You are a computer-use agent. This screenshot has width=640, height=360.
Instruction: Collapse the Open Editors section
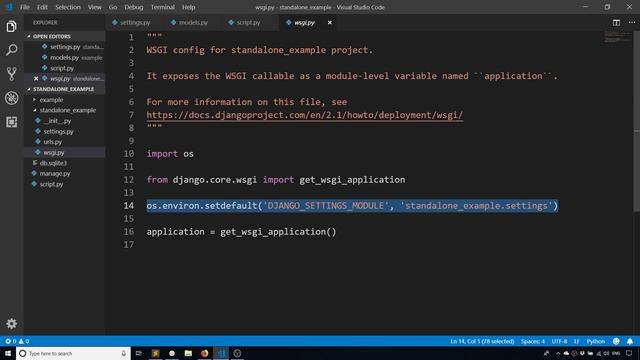(x=64, y=36)
